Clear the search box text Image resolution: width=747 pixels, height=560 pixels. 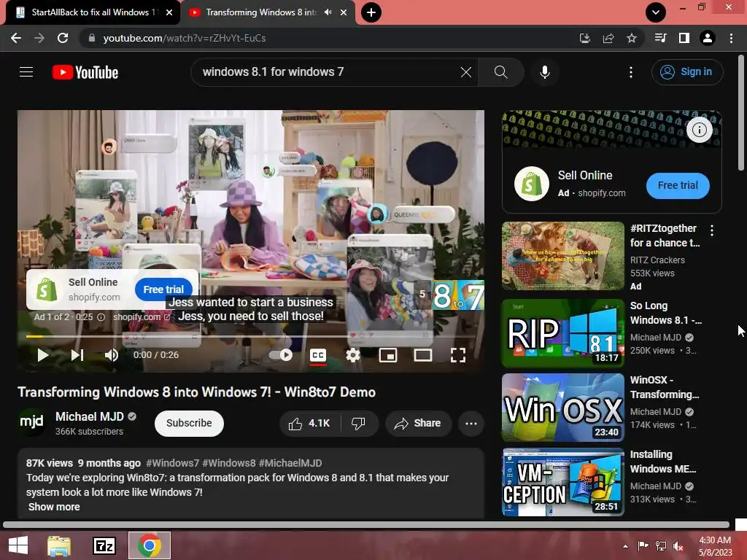tap(466, 72)
